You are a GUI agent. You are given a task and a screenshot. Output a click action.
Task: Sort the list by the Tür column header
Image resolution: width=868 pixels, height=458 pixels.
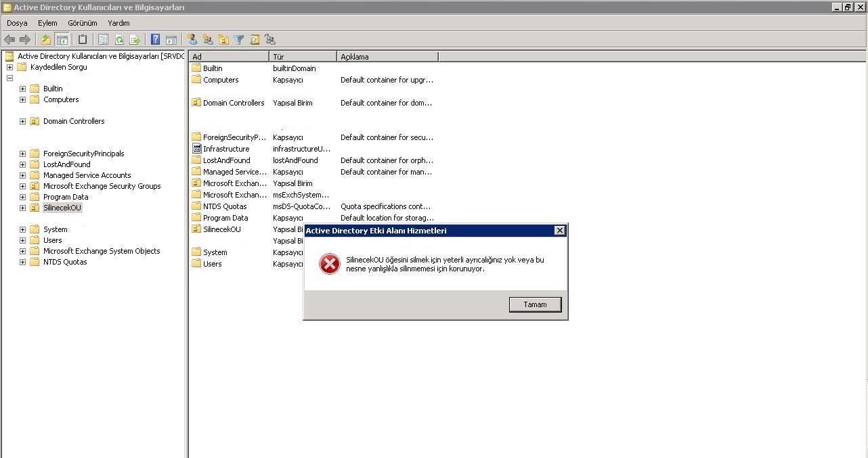(303, 57)
